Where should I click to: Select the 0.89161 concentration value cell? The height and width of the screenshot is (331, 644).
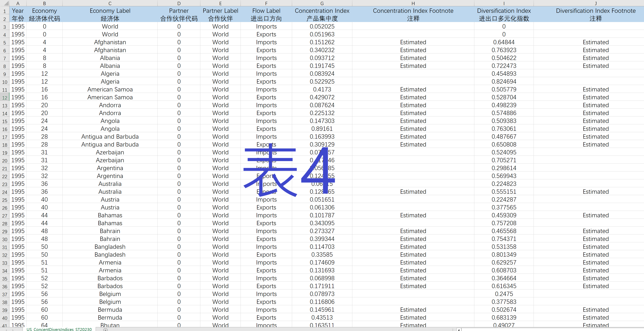click(x=322, y=129)
